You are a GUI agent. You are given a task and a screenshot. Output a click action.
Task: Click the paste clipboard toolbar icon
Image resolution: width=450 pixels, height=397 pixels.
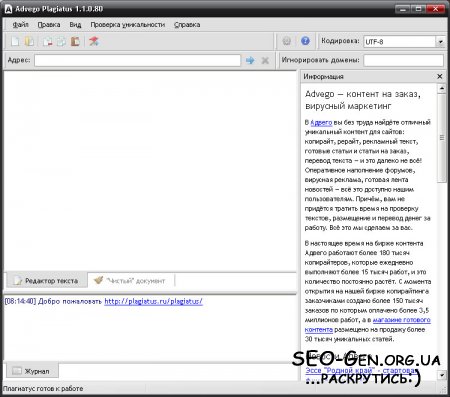pos(75,41)
